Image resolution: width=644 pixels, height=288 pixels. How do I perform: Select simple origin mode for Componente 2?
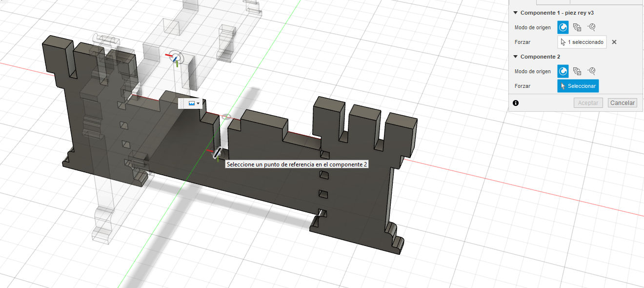(563, 71)
